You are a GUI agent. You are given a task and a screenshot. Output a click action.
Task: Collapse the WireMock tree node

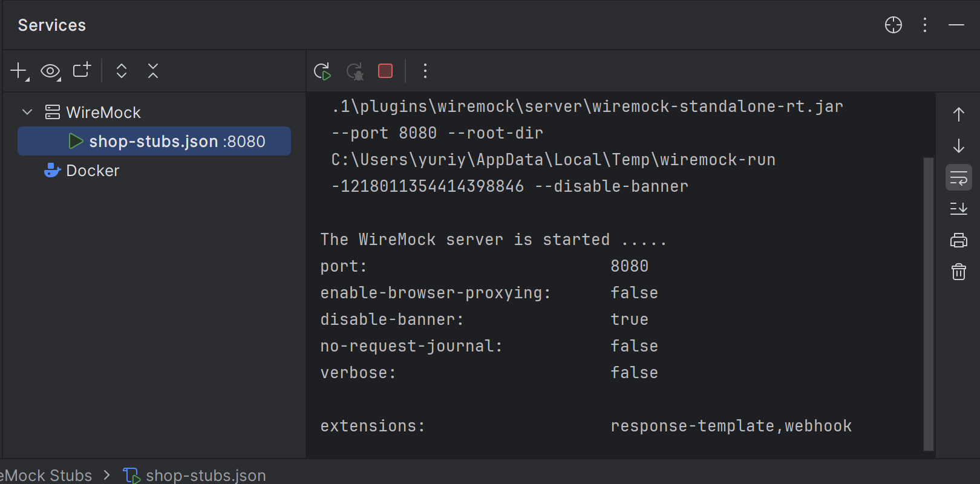(x=27, y=112)
